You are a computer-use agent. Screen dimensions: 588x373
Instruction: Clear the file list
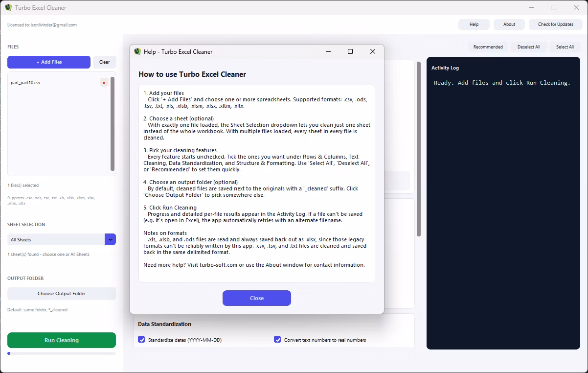tap(105, 62)
